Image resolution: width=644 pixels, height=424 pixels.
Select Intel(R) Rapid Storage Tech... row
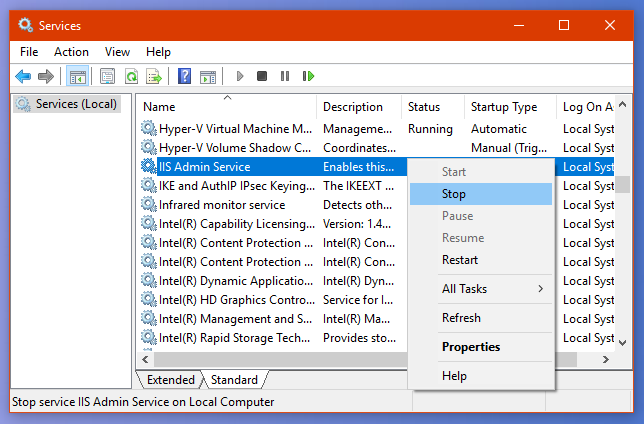click(x=273, y=338)
